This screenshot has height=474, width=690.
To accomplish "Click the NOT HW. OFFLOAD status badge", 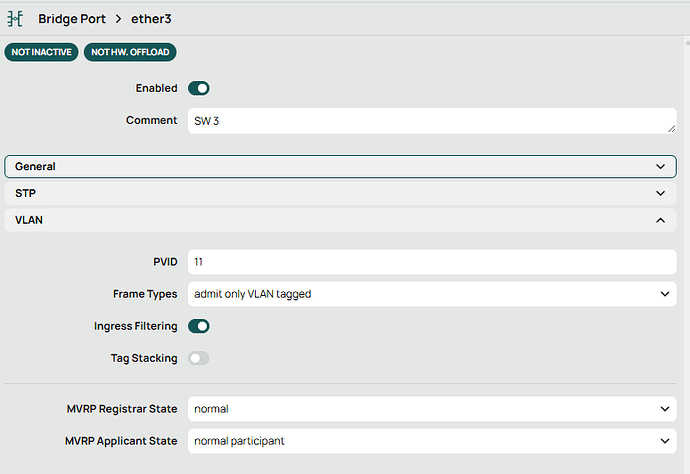I will [x=130, y=52].
